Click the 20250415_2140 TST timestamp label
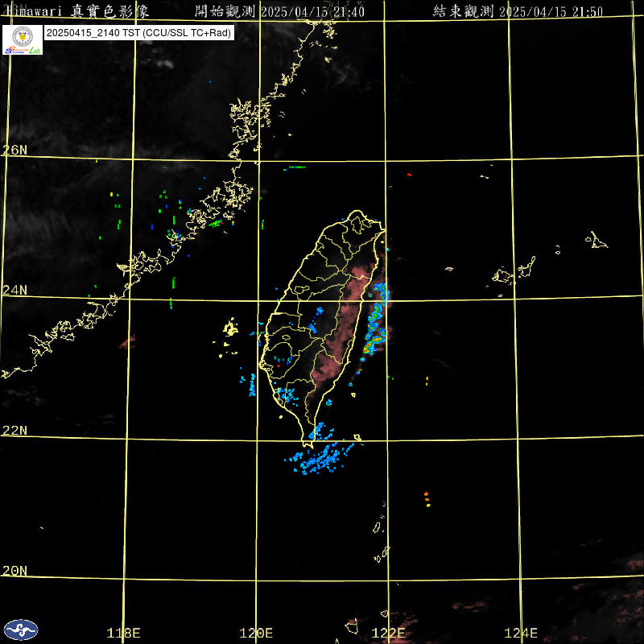The height and width of the screenshot is (644, 644). point(138,34)
